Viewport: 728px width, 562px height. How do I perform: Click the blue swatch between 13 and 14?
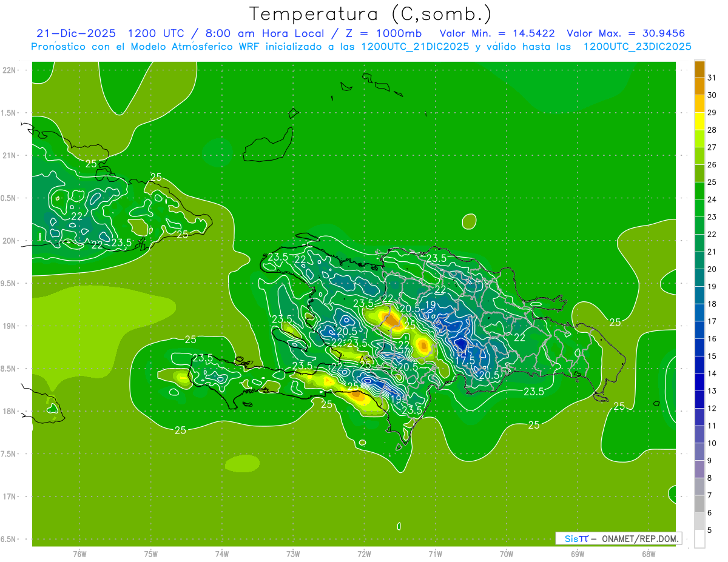[699, 383]
